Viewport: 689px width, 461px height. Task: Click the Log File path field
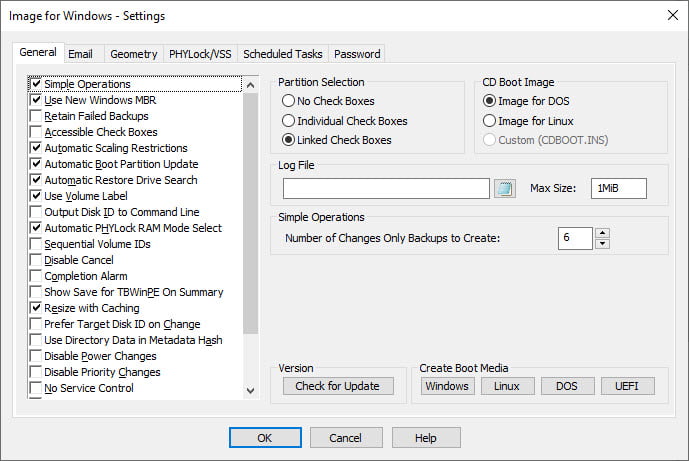(x=386, y=188)
